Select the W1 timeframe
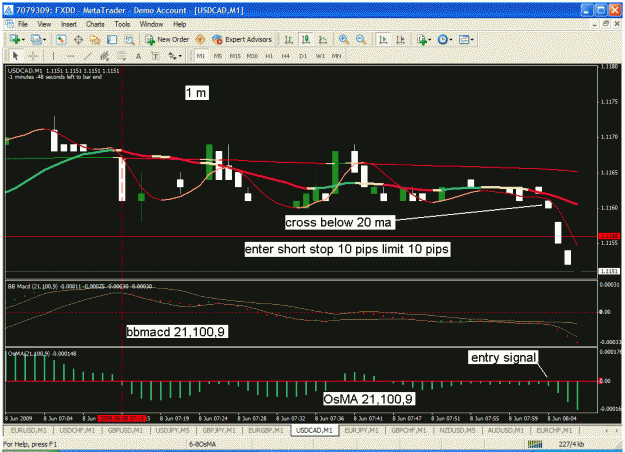The height and width of the screenshot is (452, 625). (x=320, y=56)
